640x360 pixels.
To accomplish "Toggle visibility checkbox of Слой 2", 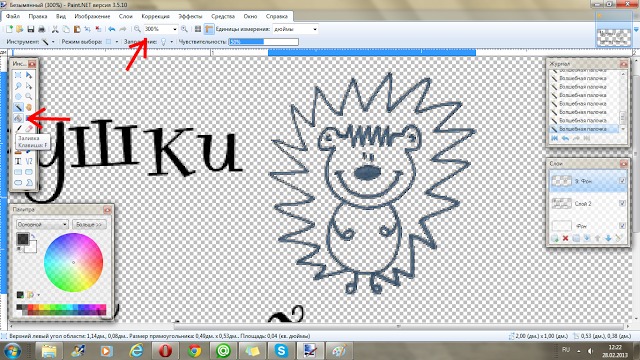I will coord(622,203).
